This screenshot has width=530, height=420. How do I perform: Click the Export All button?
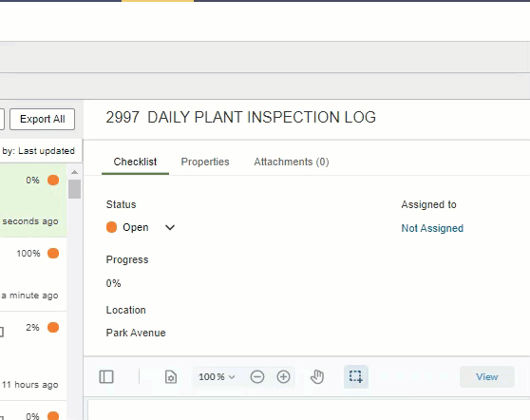[x=42, y=119]
